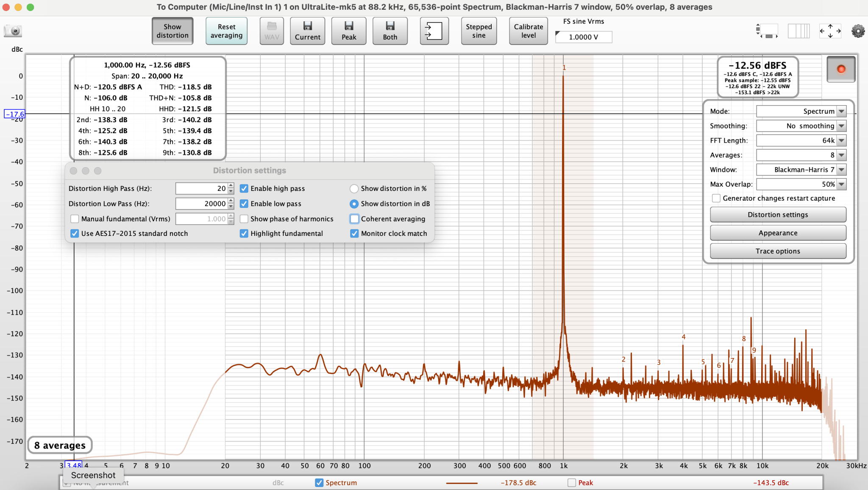Click the Save Current disk icon
This screenshot has width=868, height=490.
[307, 31]
